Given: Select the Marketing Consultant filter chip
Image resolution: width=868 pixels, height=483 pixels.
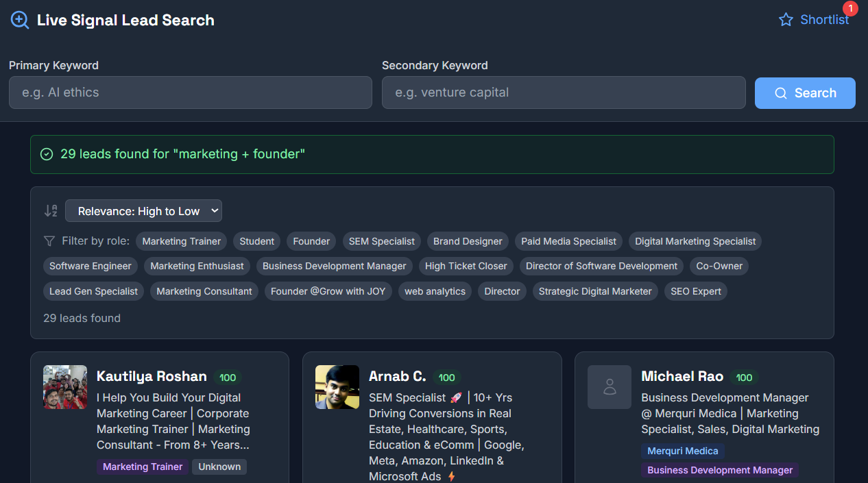Looking at the screenshot, I should coord(204,291).
